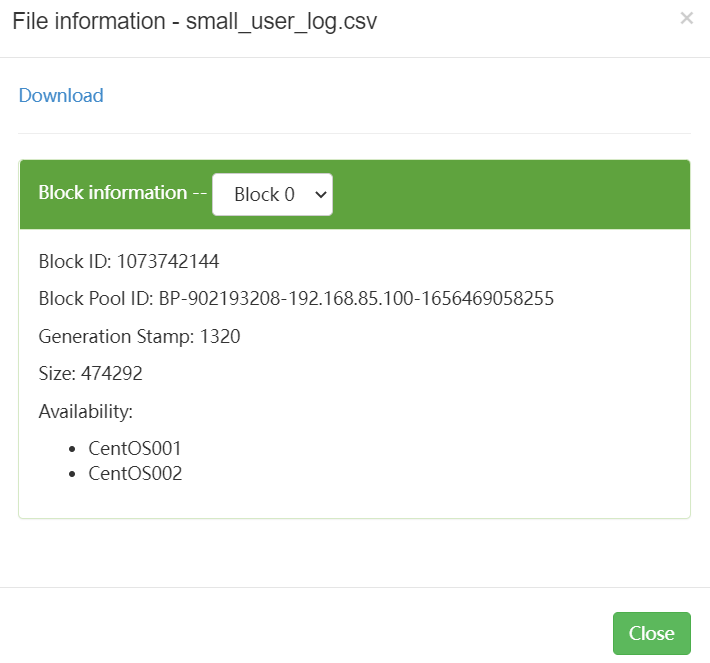Select the block ID number 1073742144
The height and width of the screenshot is (663, 710).
pos(168,262)
